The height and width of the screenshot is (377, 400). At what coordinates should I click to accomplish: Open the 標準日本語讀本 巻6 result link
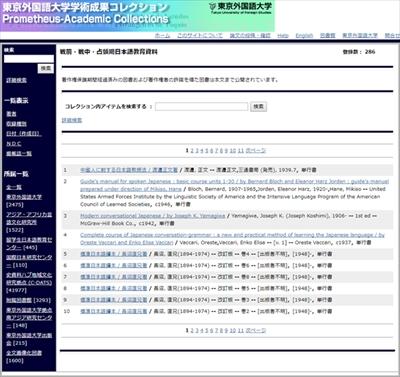point(114,265)
